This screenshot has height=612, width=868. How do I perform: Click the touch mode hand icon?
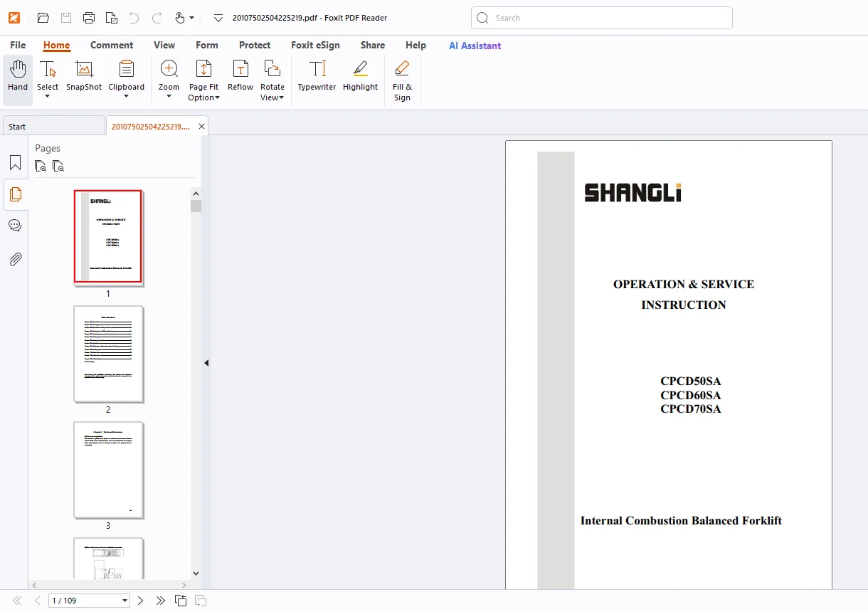pyautogui.click(x=180, y=18)
